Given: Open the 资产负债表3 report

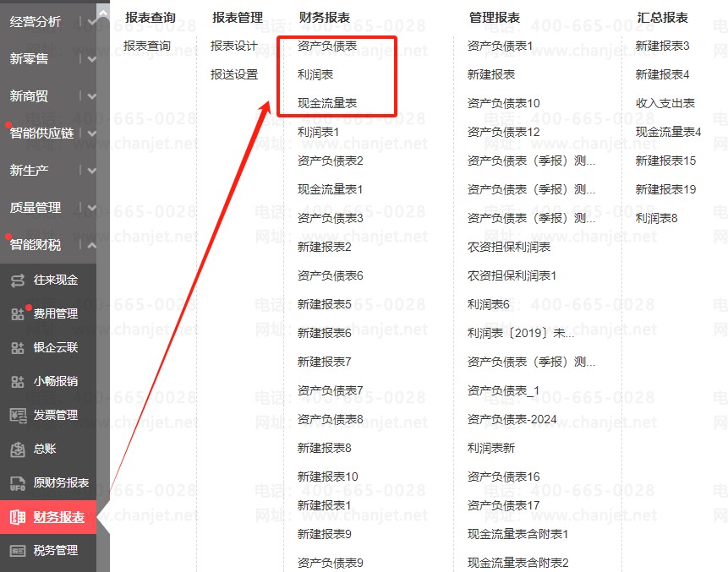Looking at the screenshot, I should pyautogui.click(x=330, y=218).
